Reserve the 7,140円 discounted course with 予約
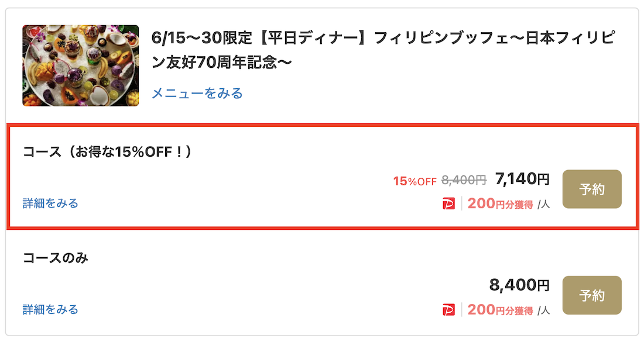This screenshot has height=342, width=644. pos(592,189)
